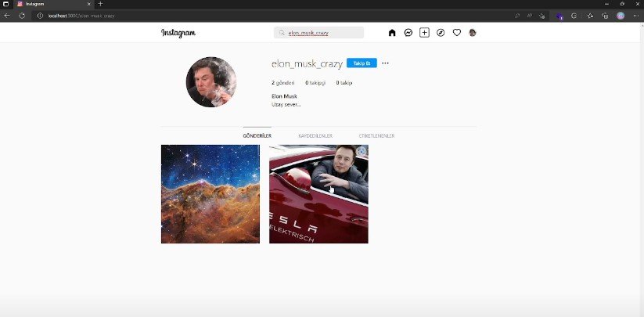Open the tab actions menu icon
The height and width of the screenshot is (317, 644).
[x=5, y=4]
